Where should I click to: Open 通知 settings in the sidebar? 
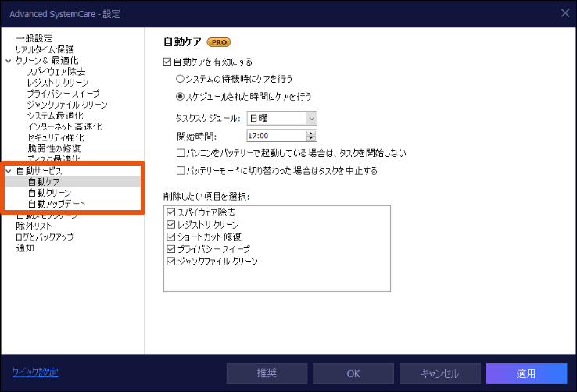[x=25, y=248]
